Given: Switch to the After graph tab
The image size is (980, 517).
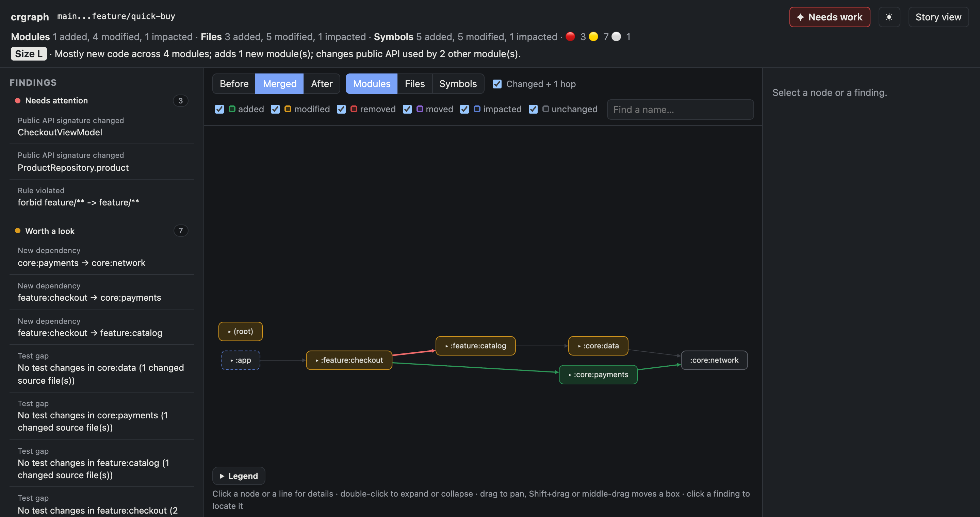Looking at the screenshot, I should tap(322, 84).
